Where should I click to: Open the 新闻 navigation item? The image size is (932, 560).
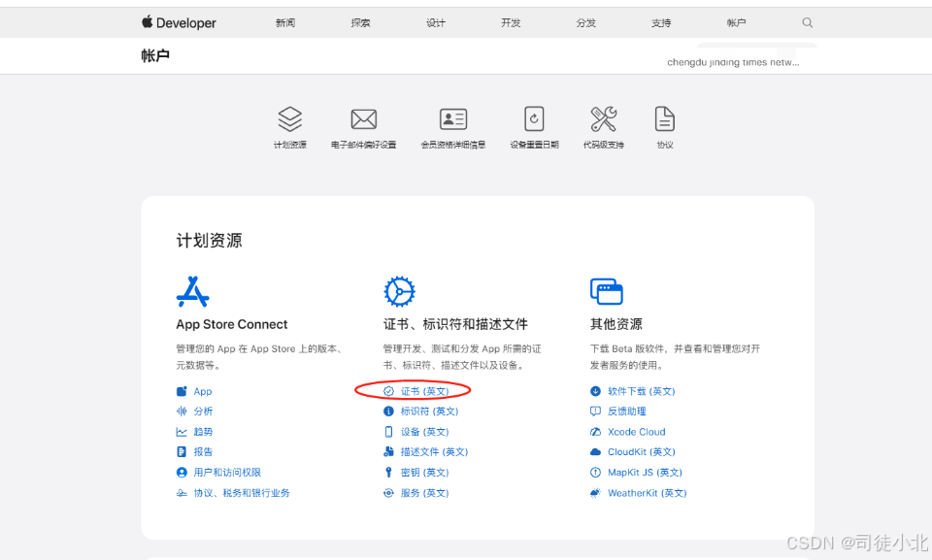[x=285, y=22]
